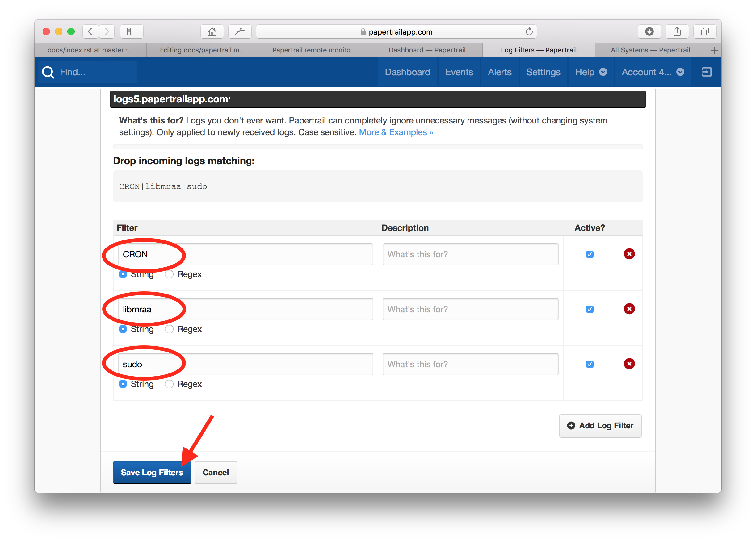Reload the page using the refresh icon
The image size is (756, 542).
click(x=529, y=32)
